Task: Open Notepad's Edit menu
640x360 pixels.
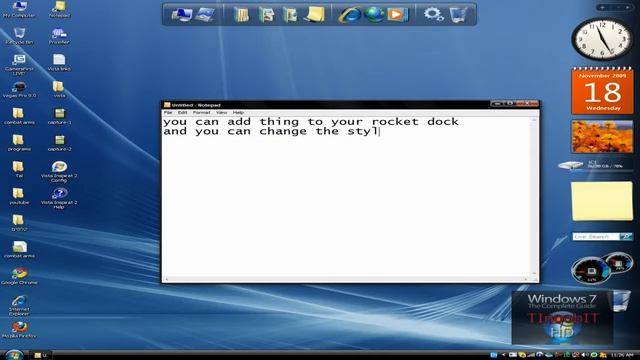Action: [182, 112]
